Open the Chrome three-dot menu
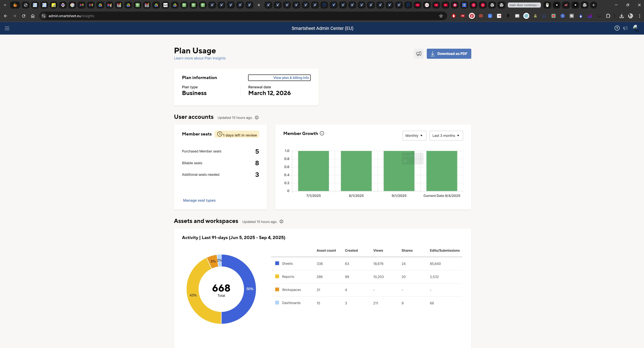The height and width of the screenshot is (348, 644). tap(639, 16)
